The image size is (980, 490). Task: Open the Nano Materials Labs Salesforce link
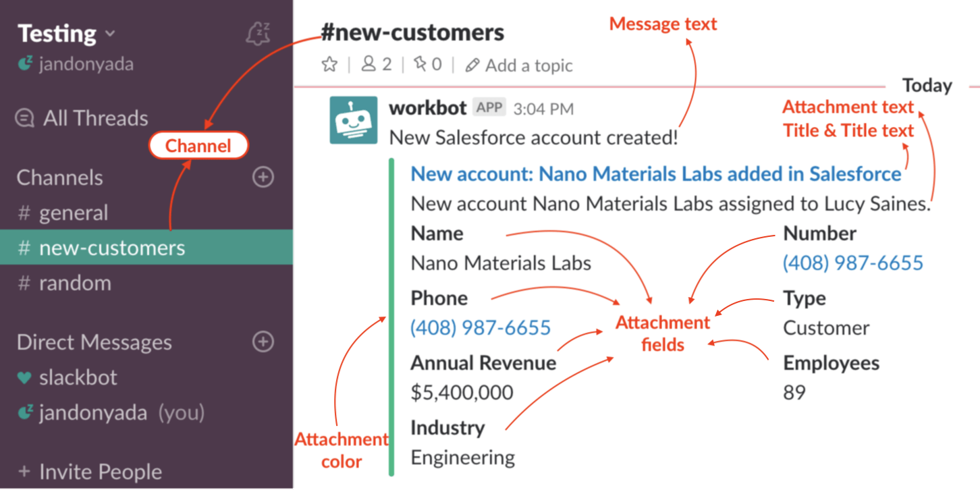click(655, 173)
